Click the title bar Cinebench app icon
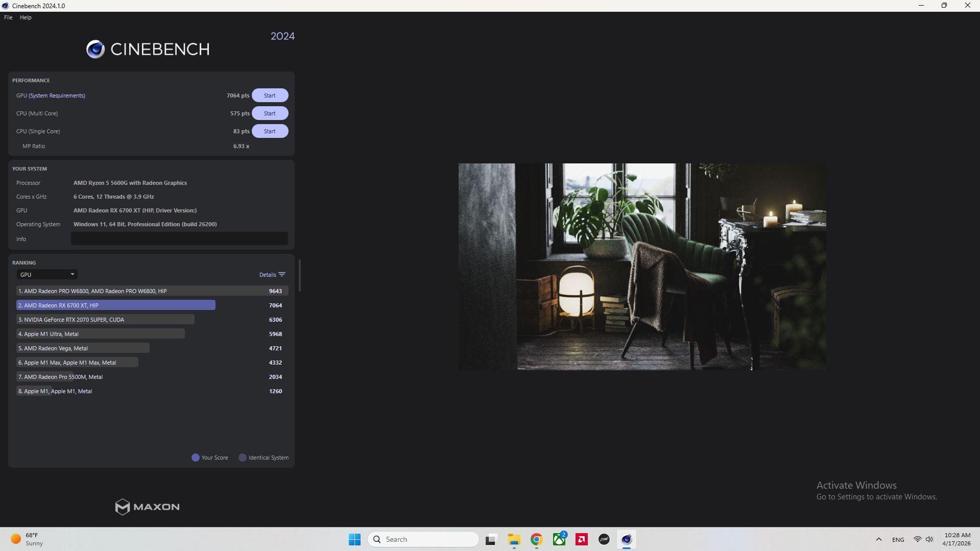 pos(5,6)
